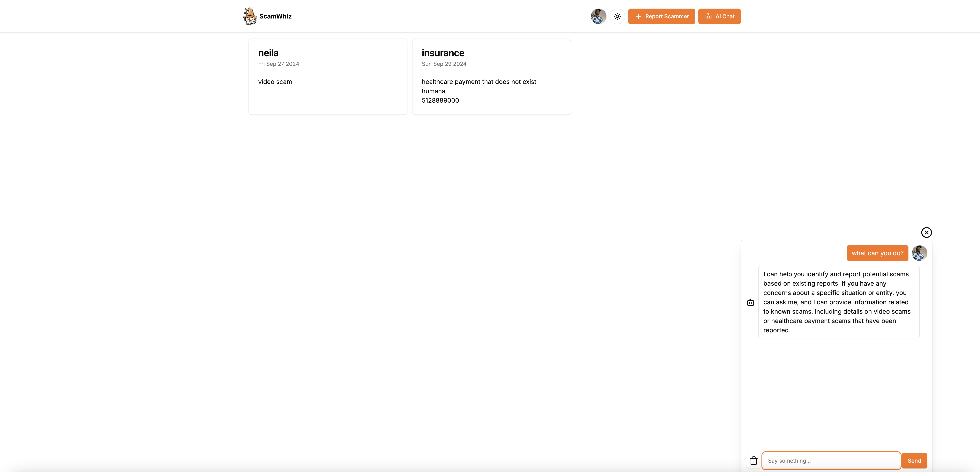The width and height of the screenshot is (980, 472).
Task: Click user avatar next to chat message
Action: 919,253
